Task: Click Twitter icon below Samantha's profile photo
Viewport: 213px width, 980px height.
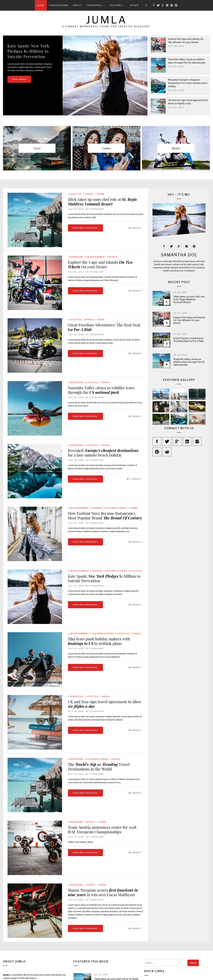Action: pyautogui.click(x=171, y=246)
